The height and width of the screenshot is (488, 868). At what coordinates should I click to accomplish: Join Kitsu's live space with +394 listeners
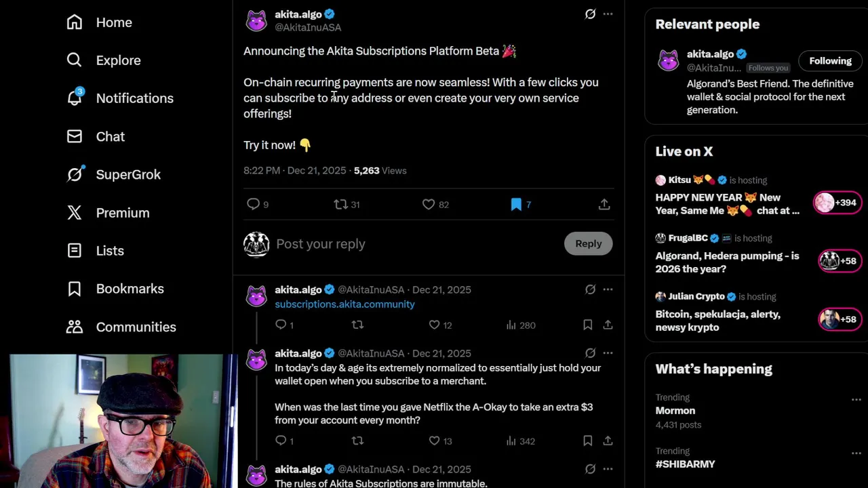click(x=837, y=203)
